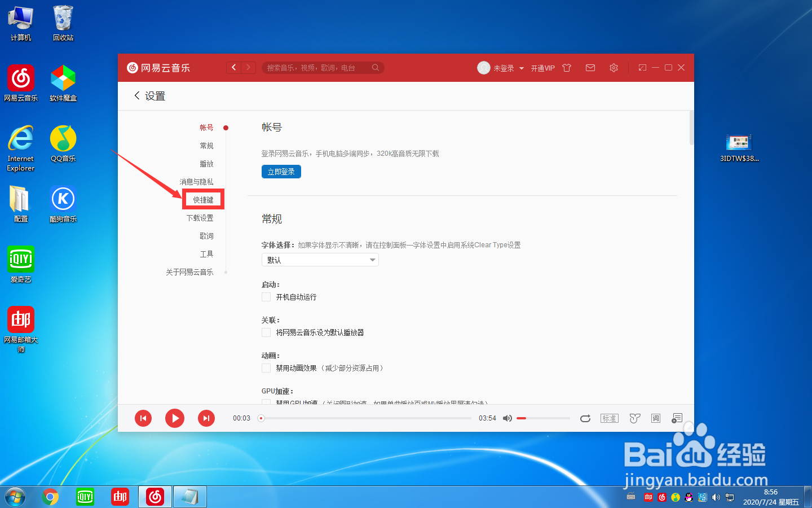Select 下载设置 in settings sidebar
This screenshot has height=508, width=812.
click(x=200, y=218)
